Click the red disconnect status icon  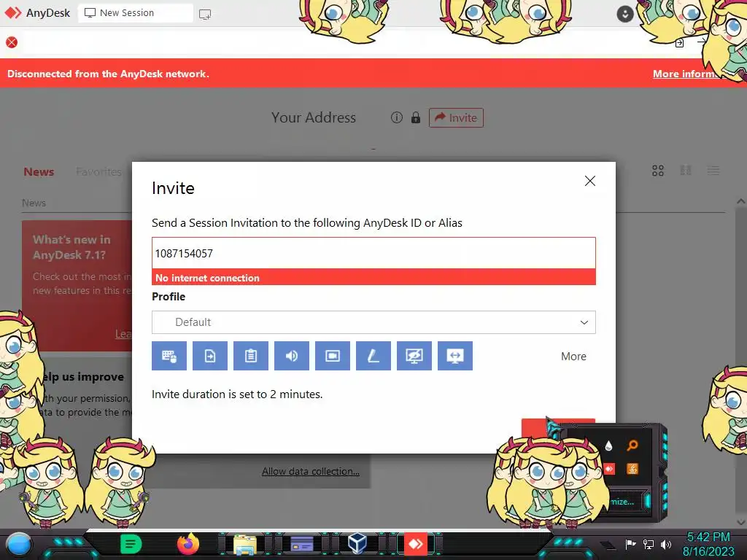12,42
